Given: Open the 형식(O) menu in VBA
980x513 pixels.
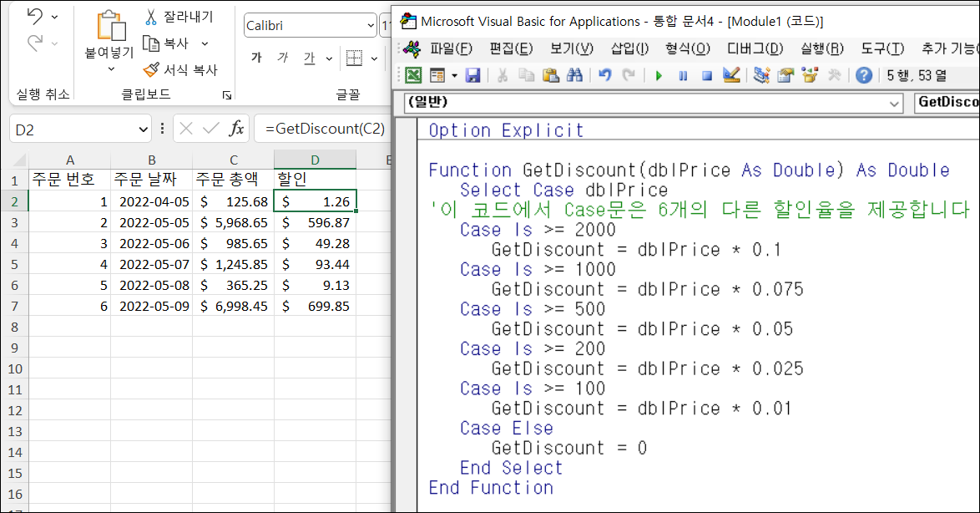Looking at the screenshot, I should click(688, 48).
